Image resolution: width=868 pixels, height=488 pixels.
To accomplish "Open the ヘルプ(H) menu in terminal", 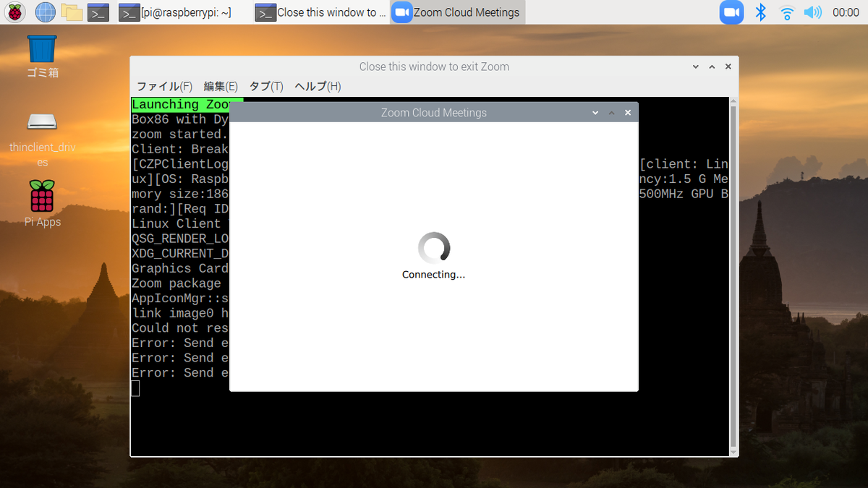I will 318,87.
